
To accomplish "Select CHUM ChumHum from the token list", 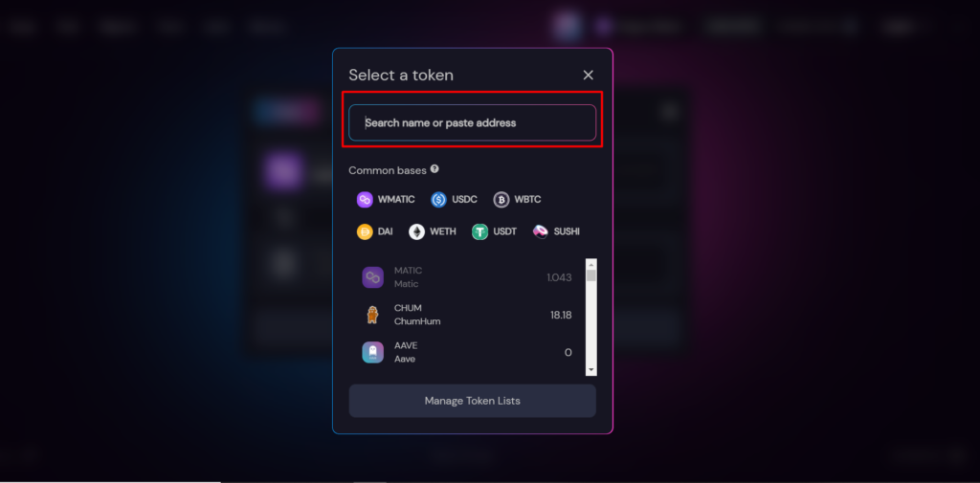I will point(467,315).
